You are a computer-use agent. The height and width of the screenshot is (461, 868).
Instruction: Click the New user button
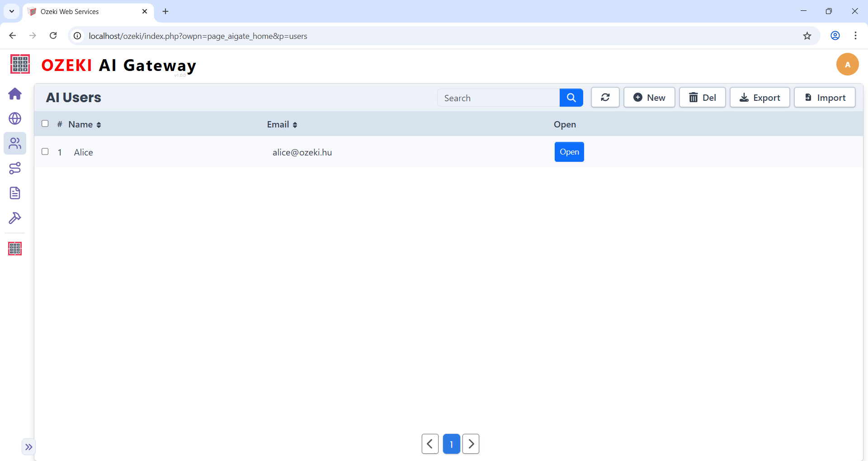click(649, 98)
